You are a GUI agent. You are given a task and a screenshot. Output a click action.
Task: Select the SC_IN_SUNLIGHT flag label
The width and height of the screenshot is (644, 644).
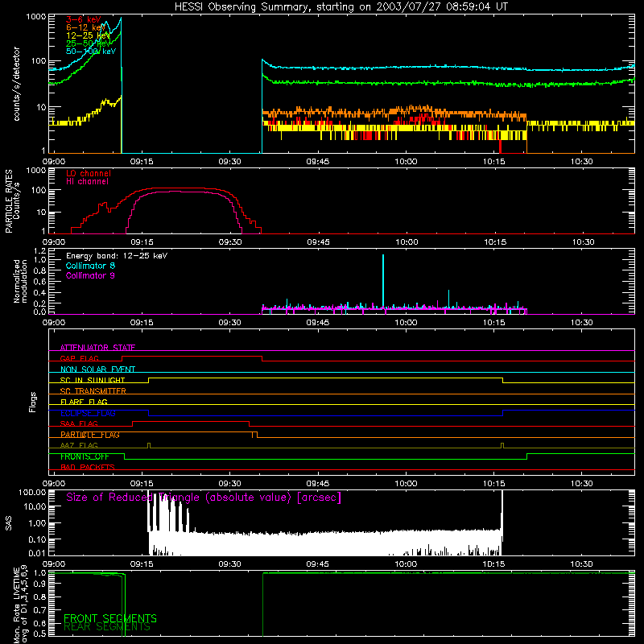[93, 380]
